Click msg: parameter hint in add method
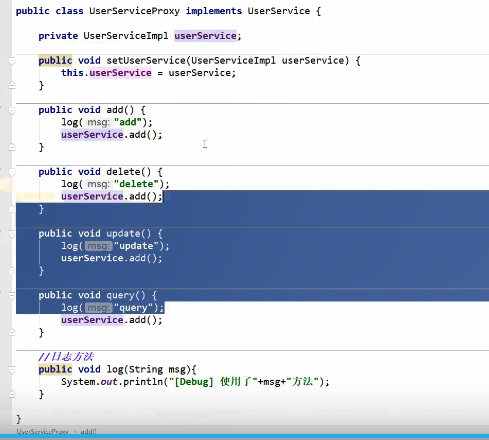489x440 pixels. (x=98, y=122)
